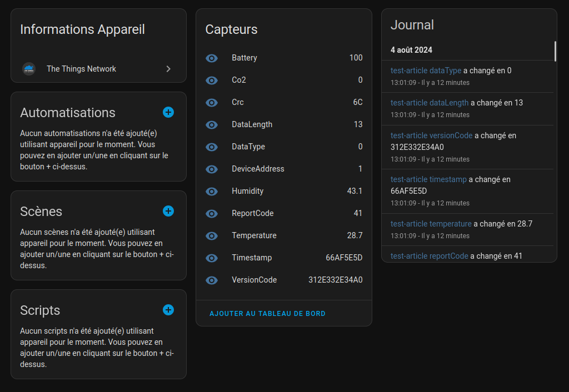This screenshot has width=569, height=392.
Task: Click the Humidity value 43.1
Action: [x=355, y=191]
